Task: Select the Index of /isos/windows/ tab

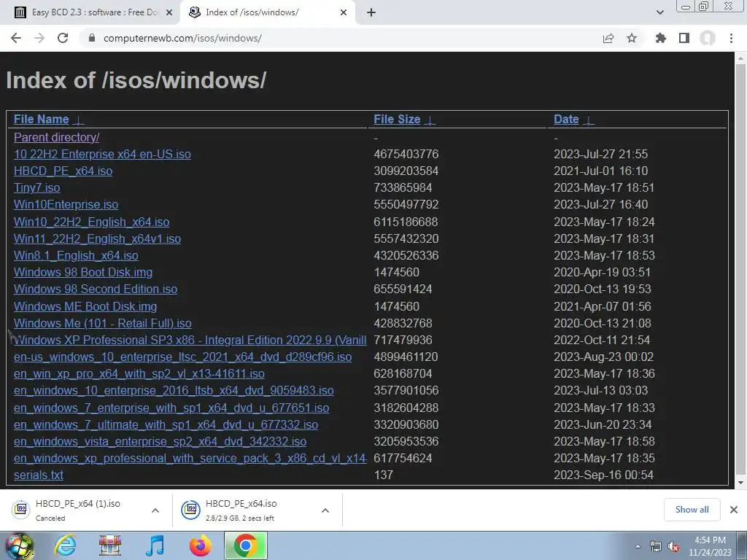Action: (x=267, y=12)
